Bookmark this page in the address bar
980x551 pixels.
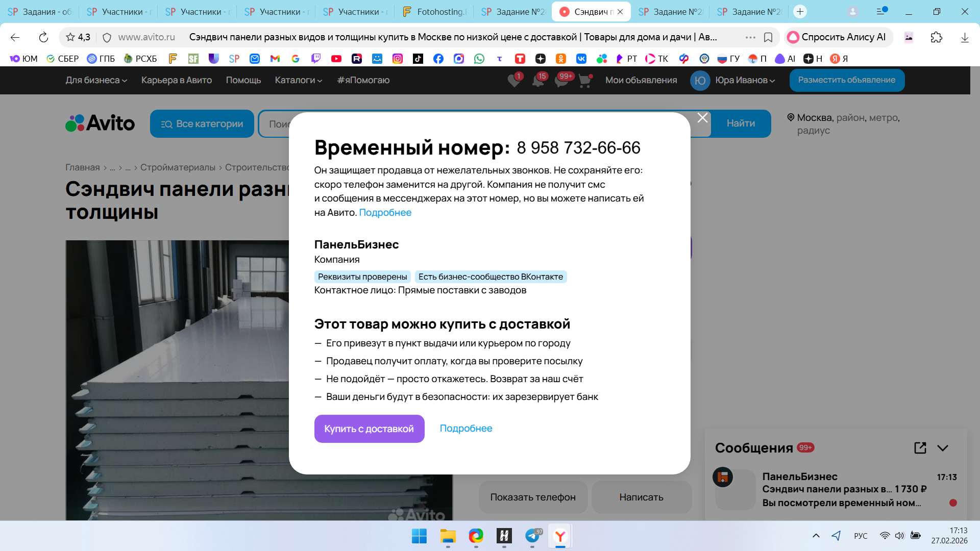click(768, 37)
